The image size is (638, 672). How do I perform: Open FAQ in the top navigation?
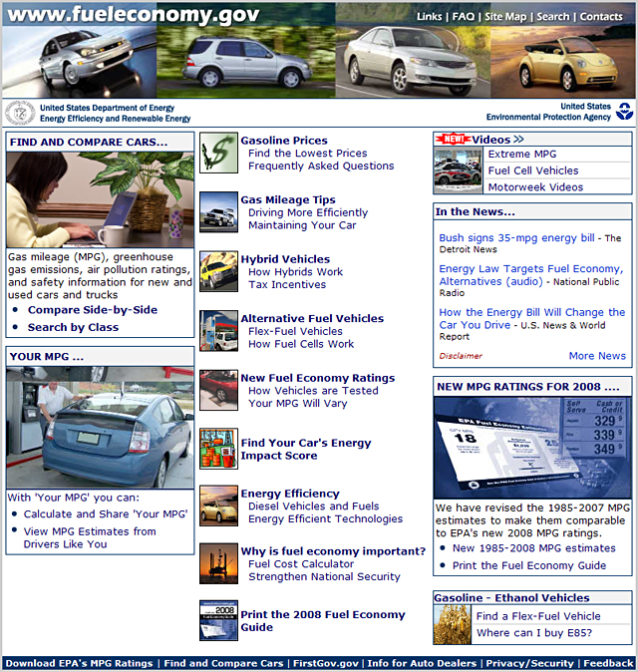click(x=464, y=17)
